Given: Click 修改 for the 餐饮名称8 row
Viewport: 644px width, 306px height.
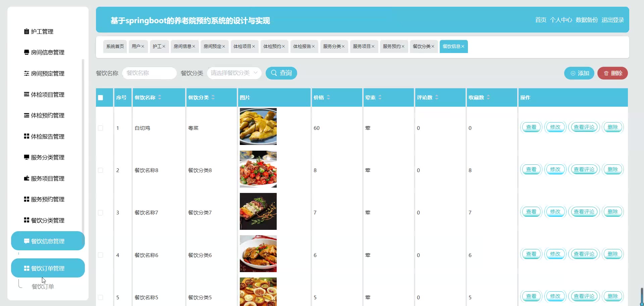Looking at the screenshot, I should click(555, 169).
